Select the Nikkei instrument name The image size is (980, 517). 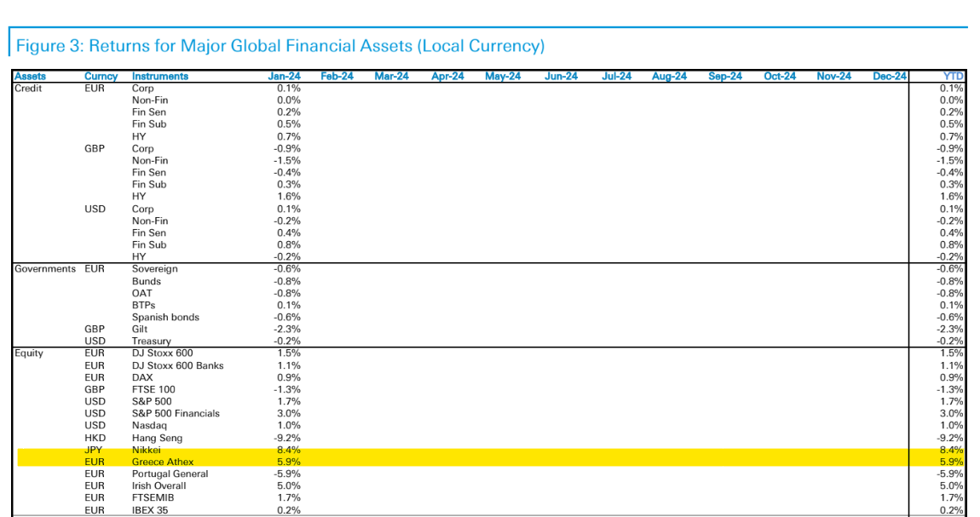click(146, 450)
